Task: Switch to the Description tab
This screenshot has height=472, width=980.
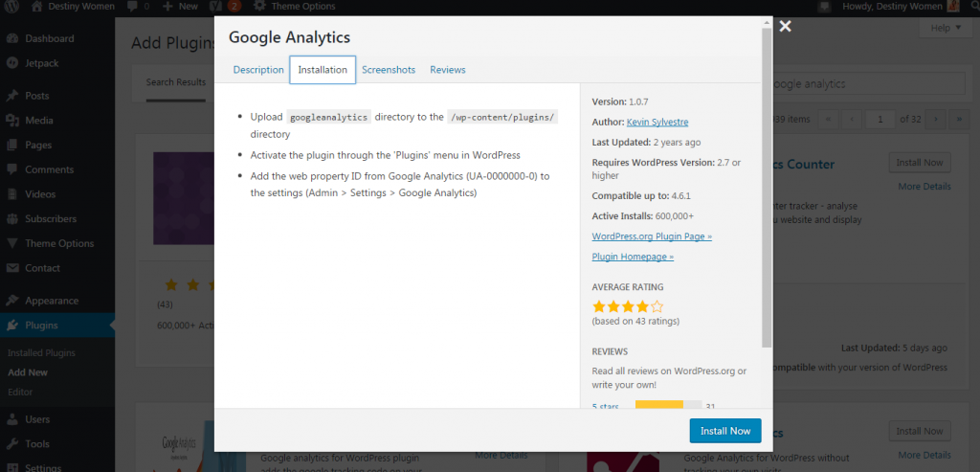Action: click(x=258, y=70)
